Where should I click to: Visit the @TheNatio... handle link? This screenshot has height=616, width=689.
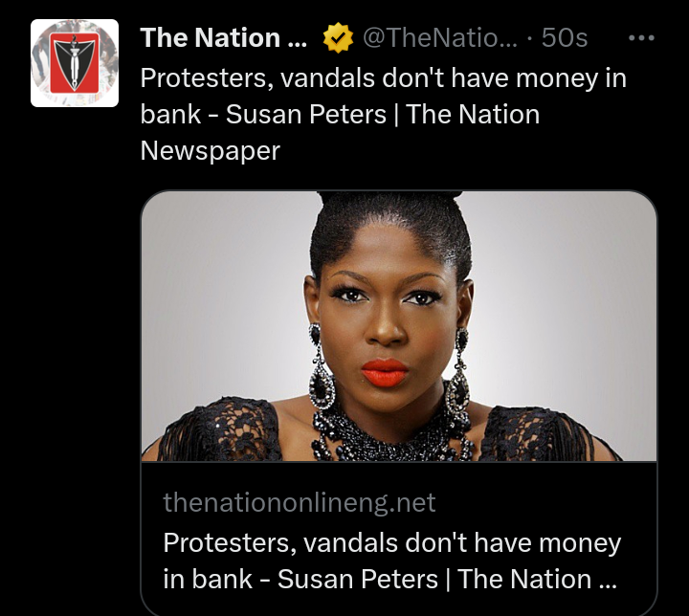(438, 38)
